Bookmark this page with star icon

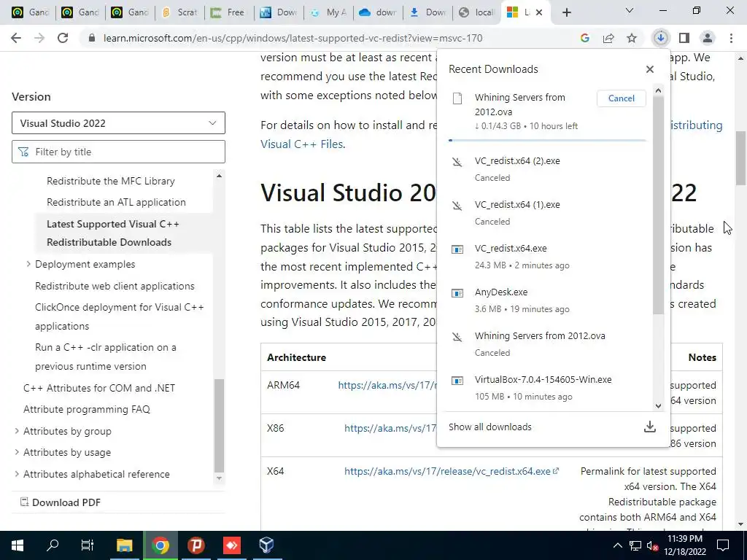(x=632, y=38)
